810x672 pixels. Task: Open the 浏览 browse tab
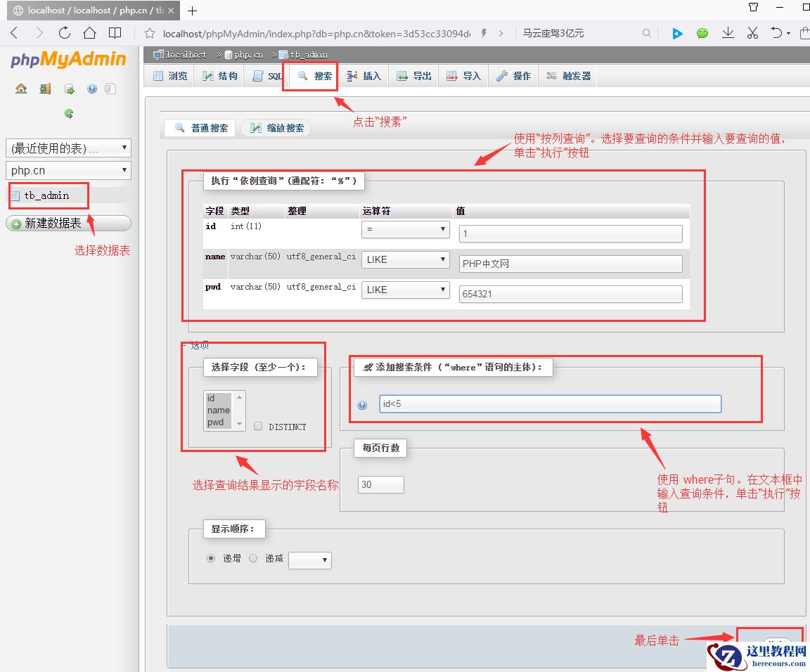point(170,76)
